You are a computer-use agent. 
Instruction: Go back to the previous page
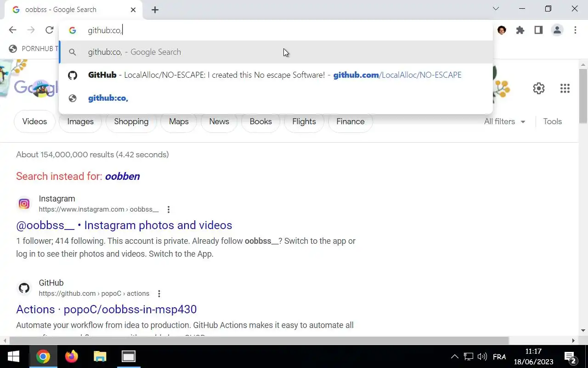pos(12,30)
